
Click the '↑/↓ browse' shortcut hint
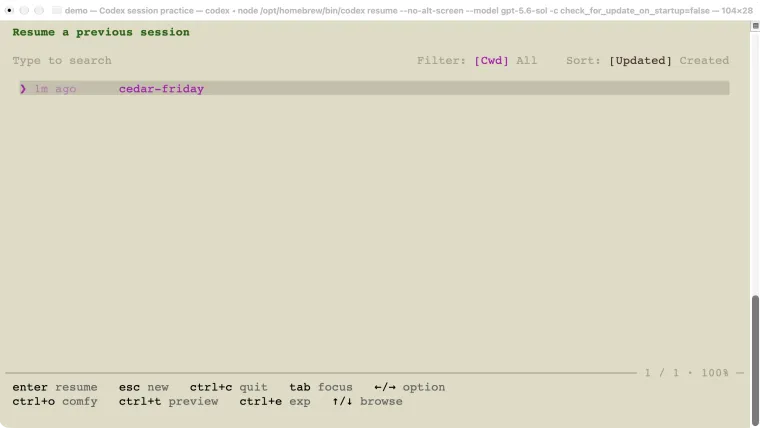367,401
